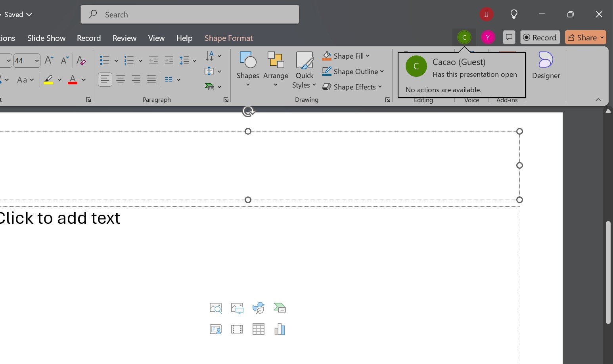Insert icons into the content placeholder
Viewport: 613px width, 364px height.
point(259,308)
